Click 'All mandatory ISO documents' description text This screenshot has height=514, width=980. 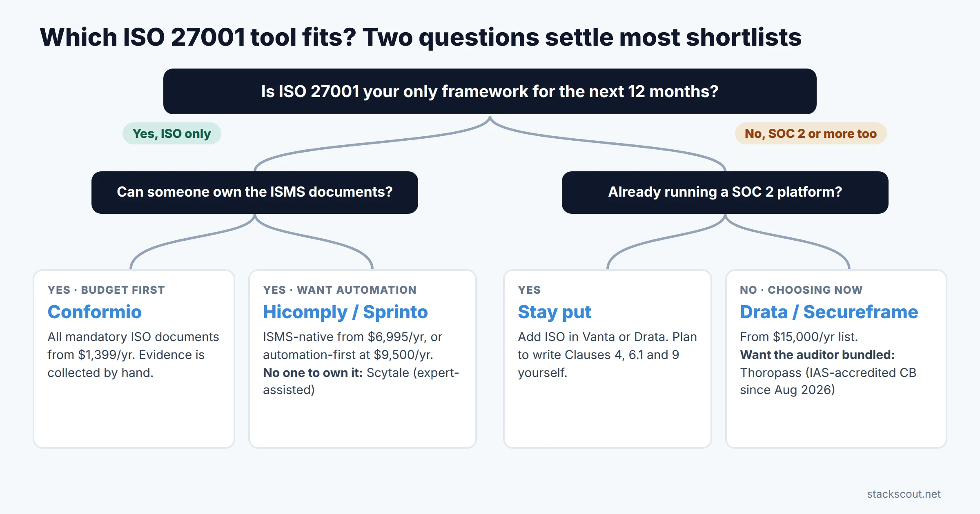pos(133,354)
